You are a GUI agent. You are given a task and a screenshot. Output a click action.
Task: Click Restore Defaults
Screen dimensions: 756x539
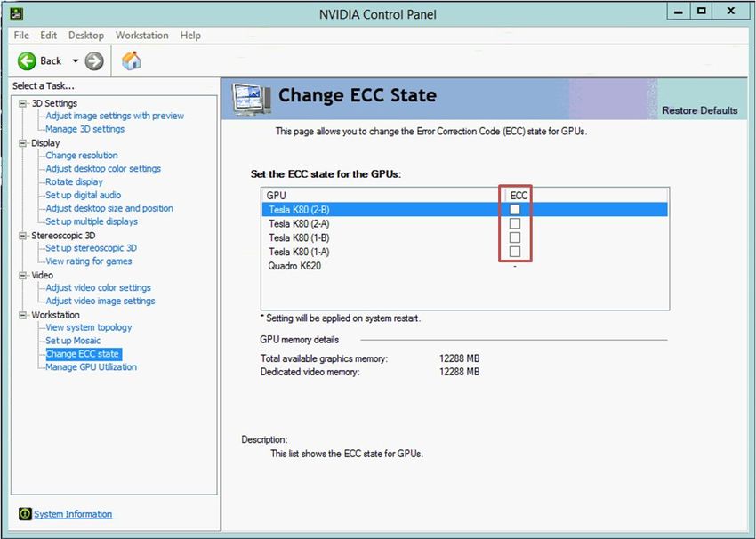700,110
